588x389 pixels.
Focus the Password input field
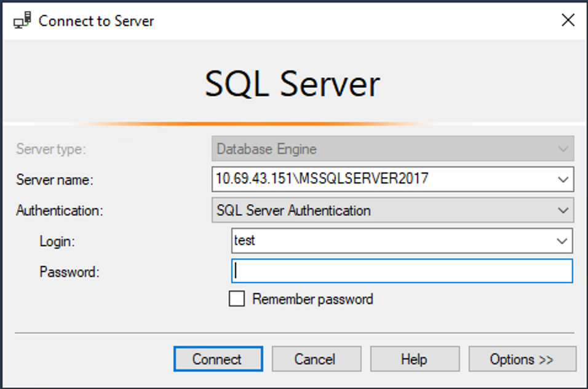pyautogui.click(x=402, y=271)
